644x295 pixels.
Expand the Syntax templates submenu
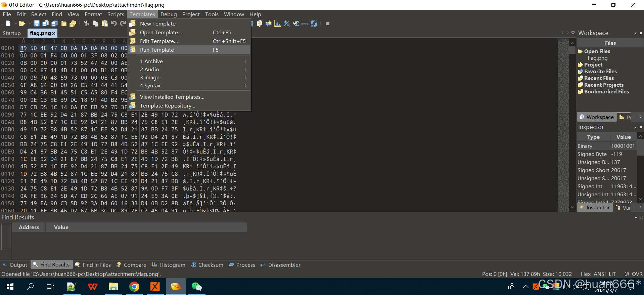tap(189, 85)
